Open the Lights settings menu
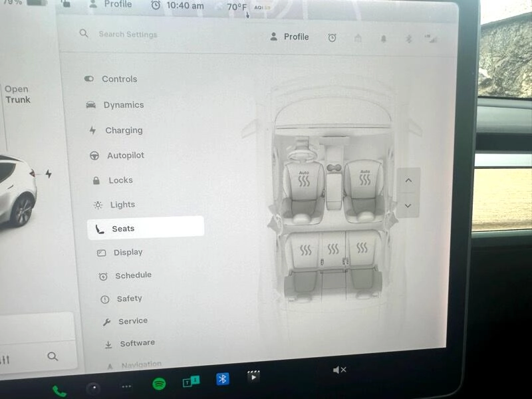 (114, 205)
